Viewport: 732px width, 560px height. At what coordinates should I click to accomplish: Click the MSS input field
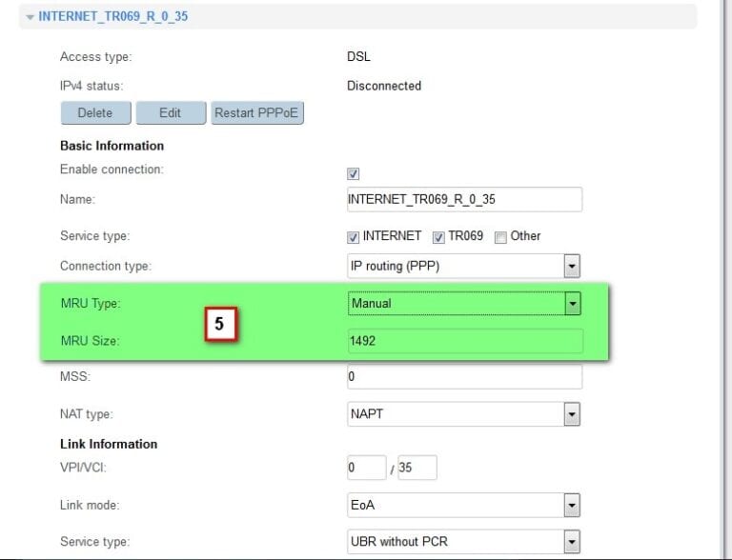point(464,377)
